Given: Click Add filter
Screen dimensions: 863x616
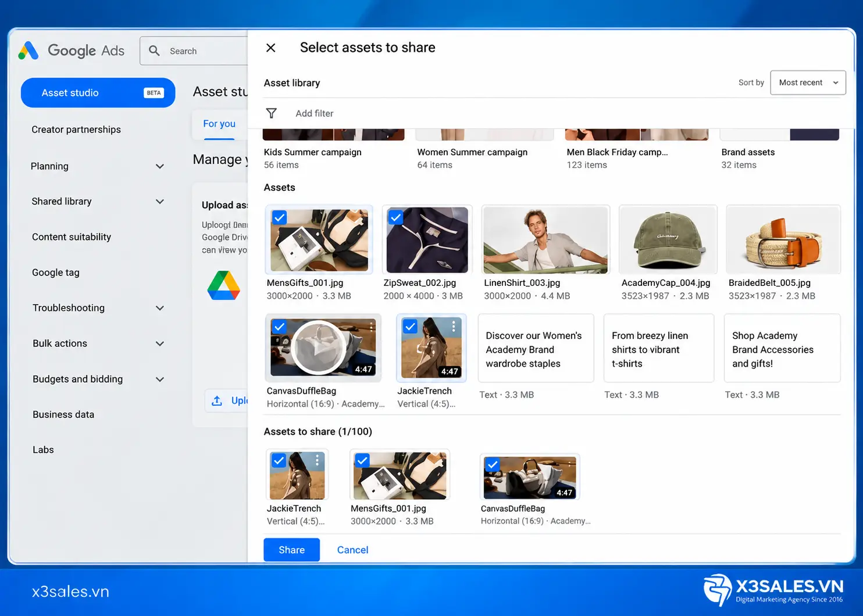Looking at the screenshot, I should pyautogui.click(x=315, y=113).
